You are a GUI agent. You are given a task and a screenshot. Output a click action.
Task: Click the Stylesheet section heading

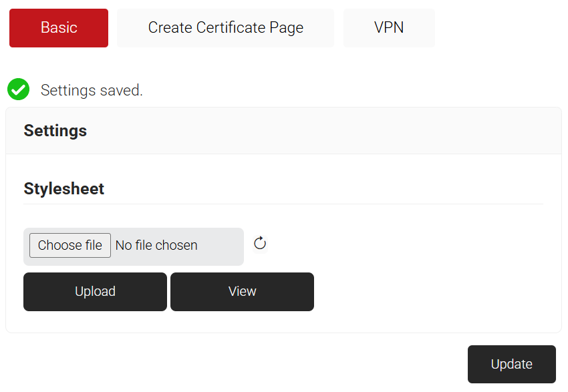click(x=64, y=189)
